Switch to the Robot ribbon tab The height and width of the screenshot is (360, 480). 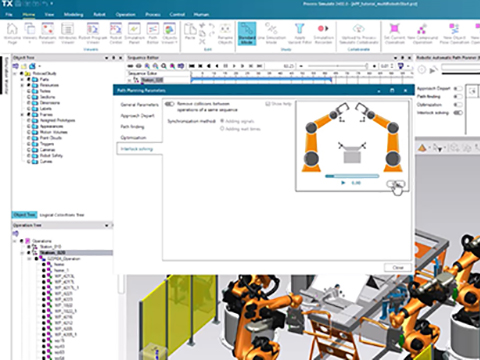[x=99, y=14]
